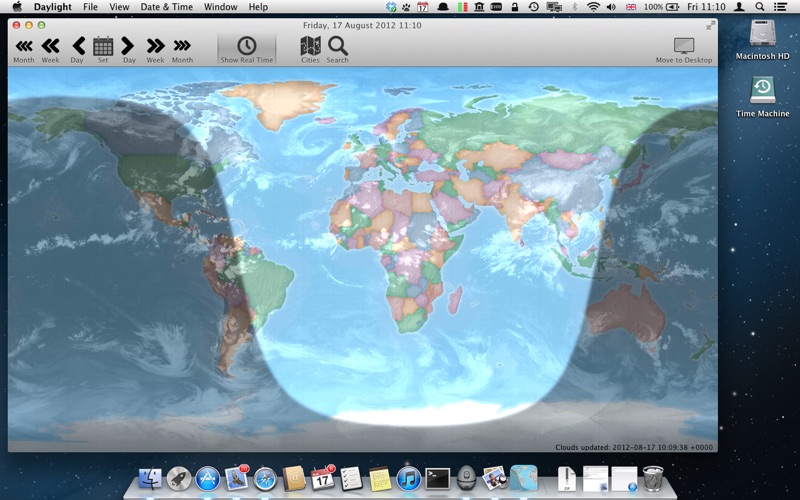Open the Date & Time menu
Viewport: 800px width, 500px height.
pyautogui.click(x=166, y=7)
